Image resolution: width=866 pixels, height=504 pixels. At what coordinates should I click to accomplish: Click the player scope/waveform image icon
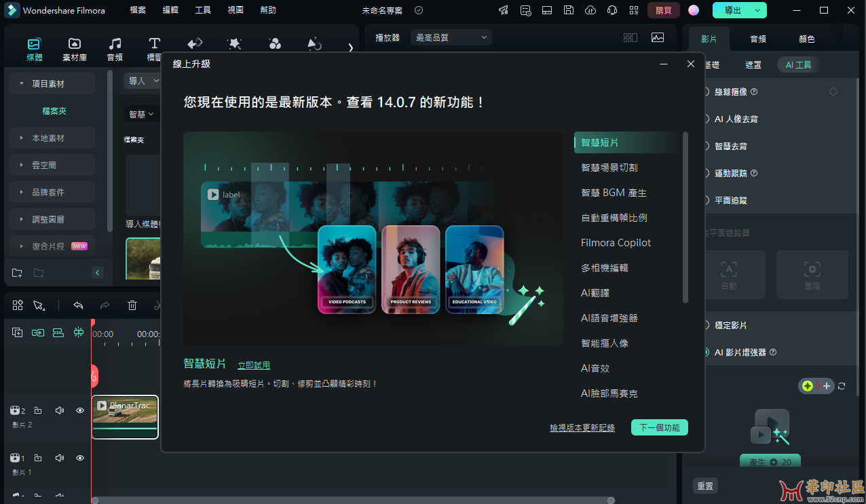click(658, 38)
